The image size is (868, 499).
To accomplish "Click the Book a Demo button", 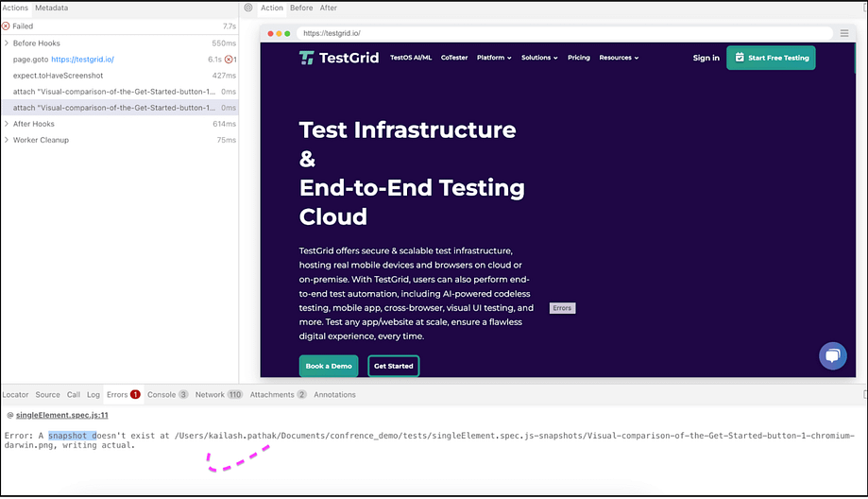I will (x=329, y=366).
